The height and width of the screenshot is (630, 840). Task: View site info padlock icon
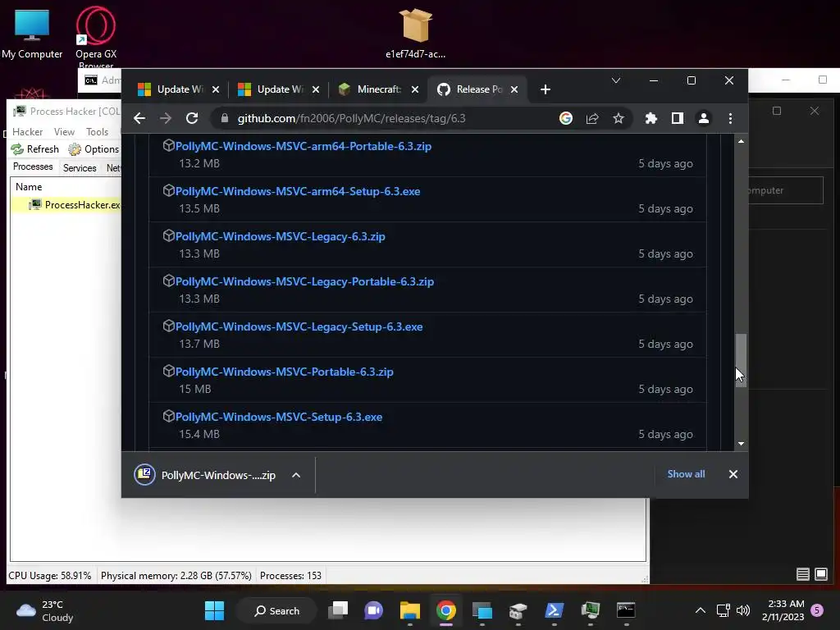[225, 118]
